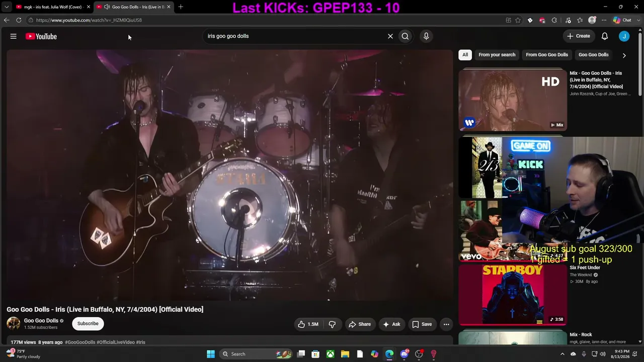Open Task View from the taskbar
This screenshot has height=362, width=644.
[301, 354]
